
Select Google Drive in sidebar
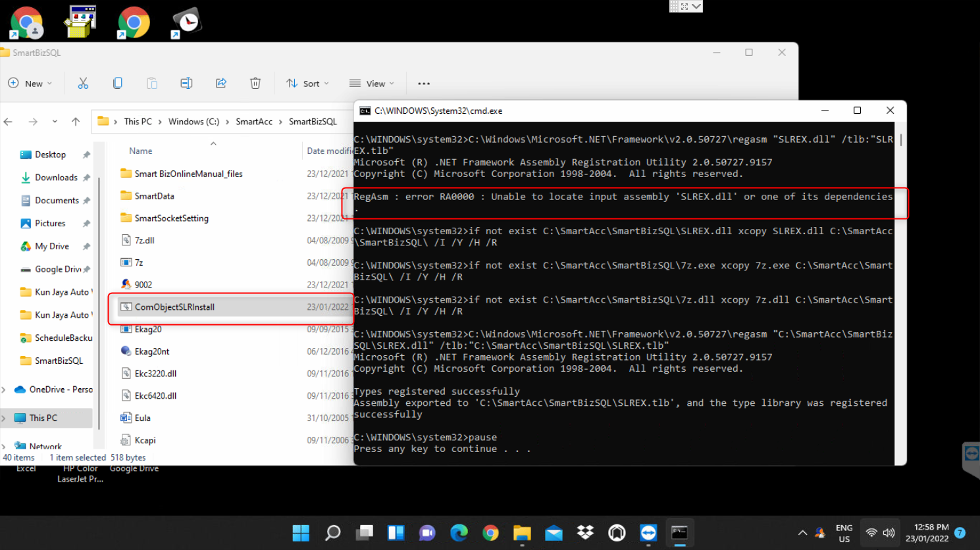coord(58,270)
